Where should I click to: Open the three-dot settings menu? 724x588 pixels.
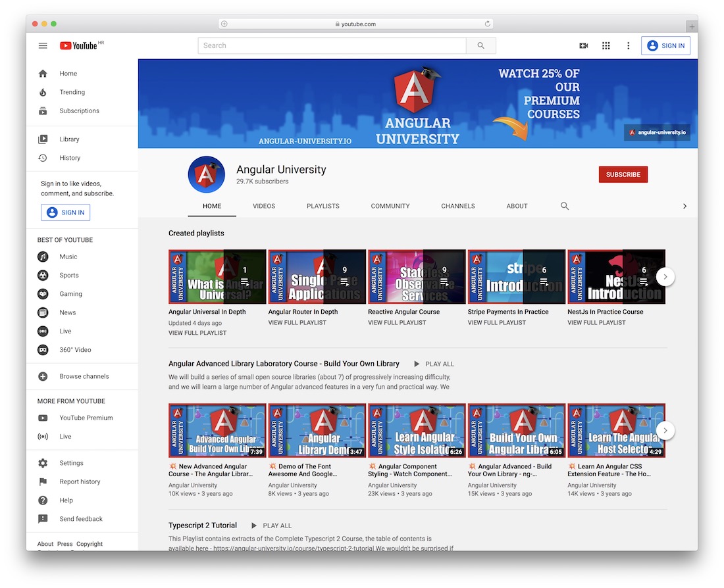628,45
